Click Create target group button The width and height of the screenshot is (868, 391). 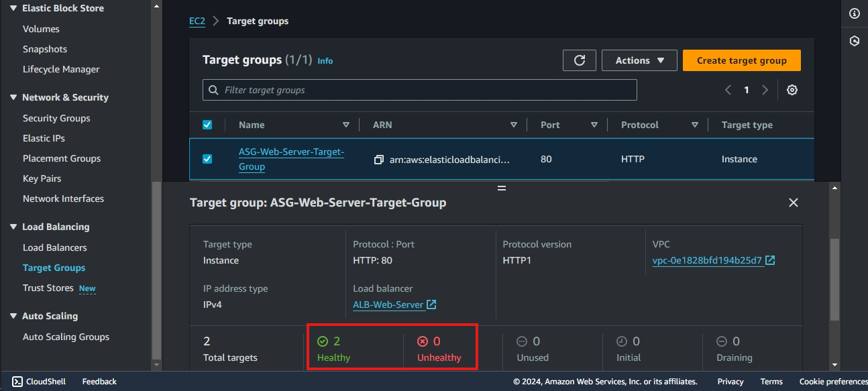point(742,60)
